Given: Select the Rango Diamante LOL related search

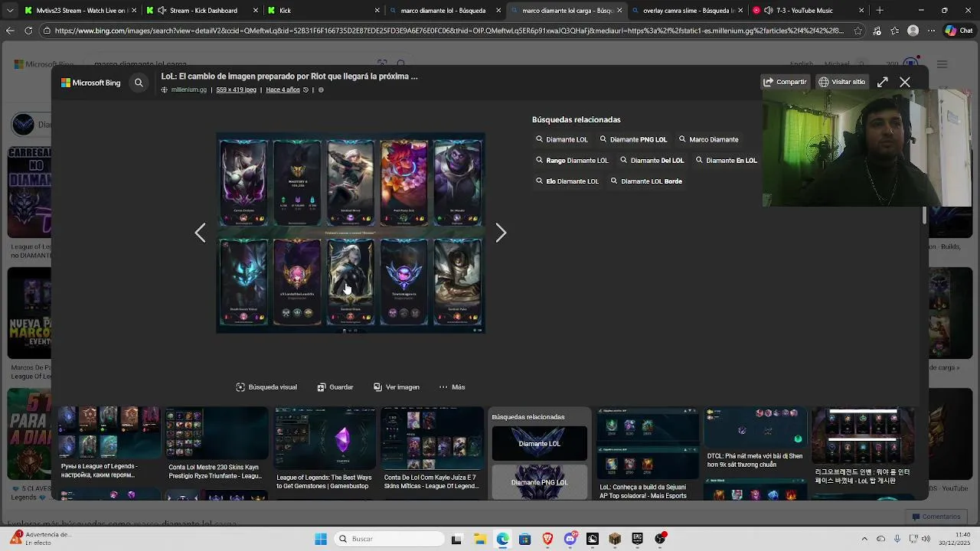Looking at the screenshot, I should click(x=572, y=161).
